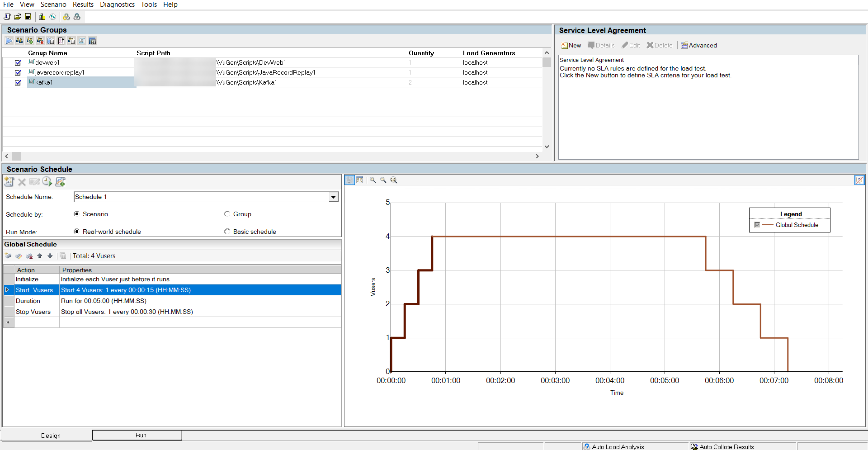
Task: Select the Duration row in Global Schedule
Action: (28, 301)
